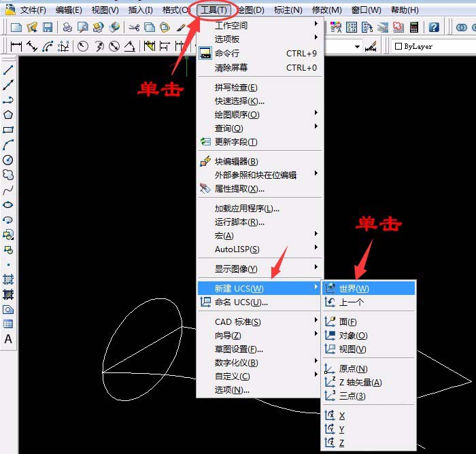Select the Line tool in draw toolbar
Image resolution: width=476 pixels, height=454 pixels.
pos(8,70)
